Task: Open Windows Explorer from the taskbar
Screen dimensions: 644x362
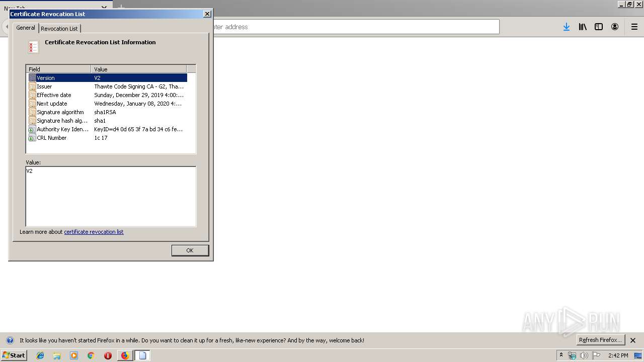Action: pyautogui.click(x=57, y=355)
